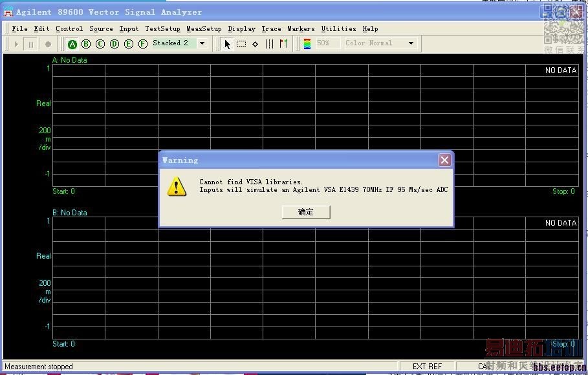
Task: Activate trace D button
Action: [114, 44]
